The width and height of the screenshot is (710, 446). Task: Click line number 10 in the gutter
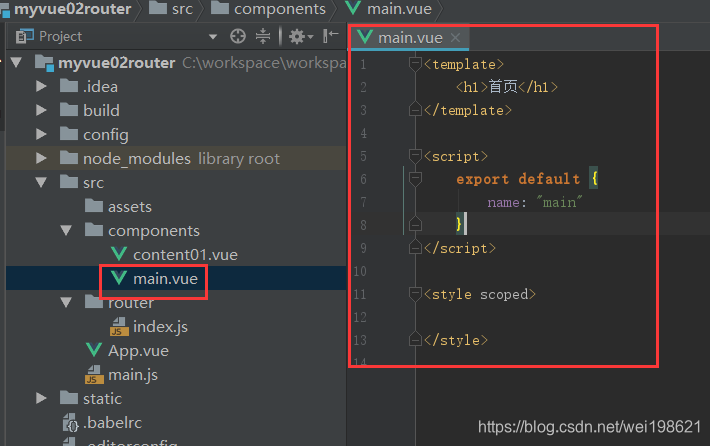[x=360, y=271]
